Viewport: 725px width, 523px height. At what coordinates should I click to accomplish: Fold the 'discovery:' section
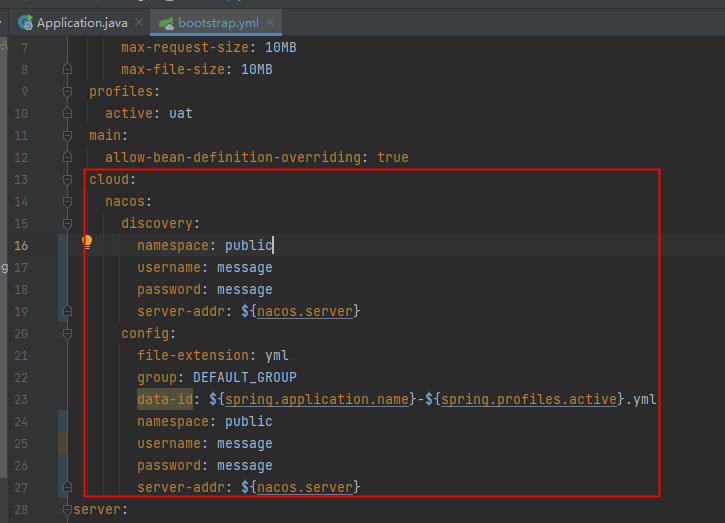click(x=67, y=223)
